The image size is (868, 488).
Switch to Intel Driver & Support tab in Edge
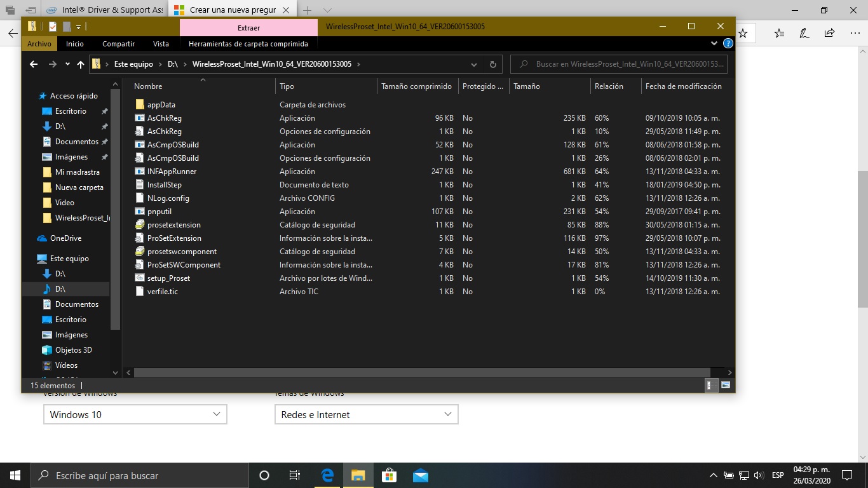click(105, 10)
